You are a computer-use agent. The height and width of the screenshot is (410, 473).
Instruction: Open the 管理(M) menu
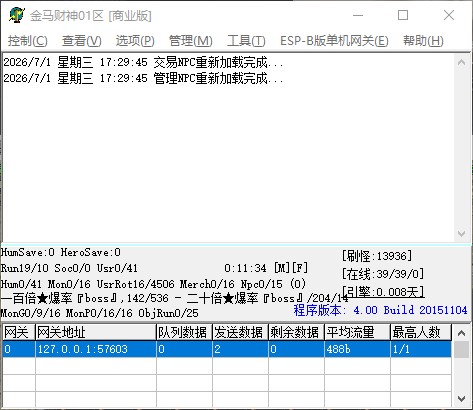click(x=191, y=41)
